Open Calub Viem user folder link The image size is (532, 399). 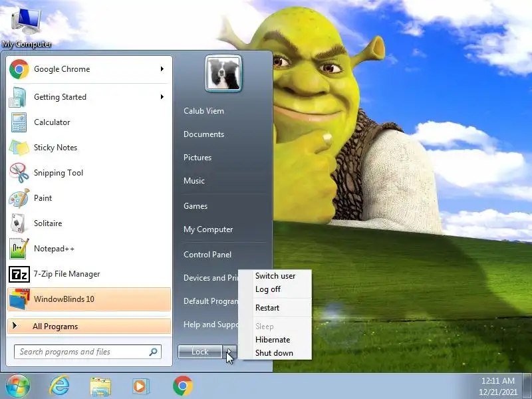(203, 111)
